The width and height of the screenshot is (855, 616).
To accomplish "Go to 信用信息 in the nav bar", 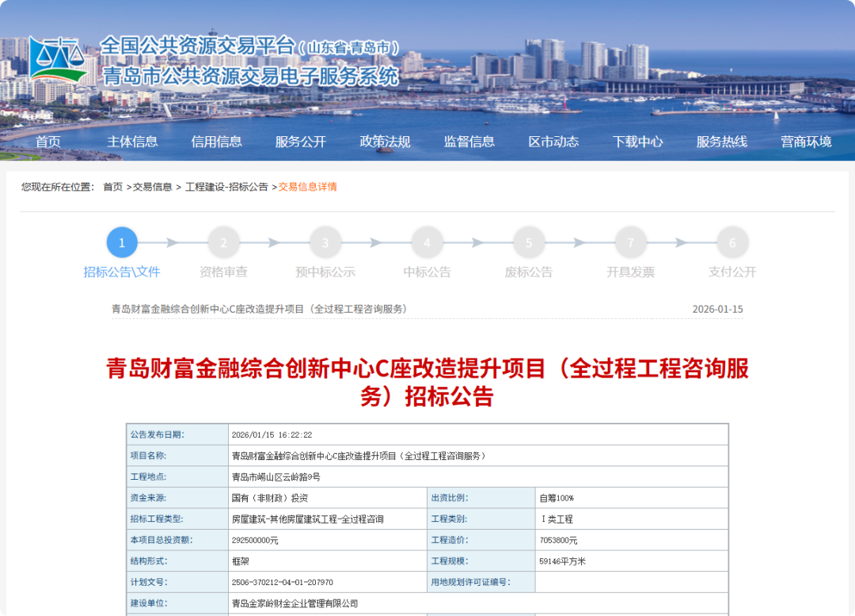I will [x=216, y=142].
